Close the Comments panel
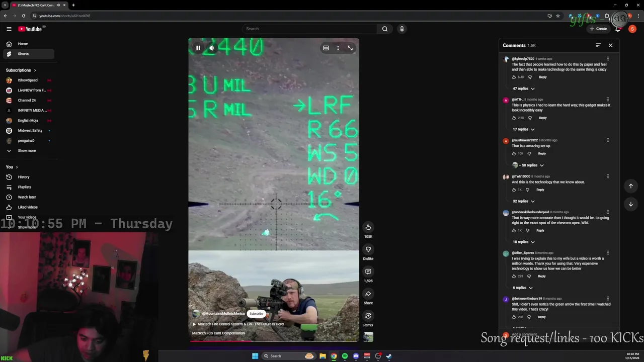This screenshot has width=644, height=362. coord(610,45)
